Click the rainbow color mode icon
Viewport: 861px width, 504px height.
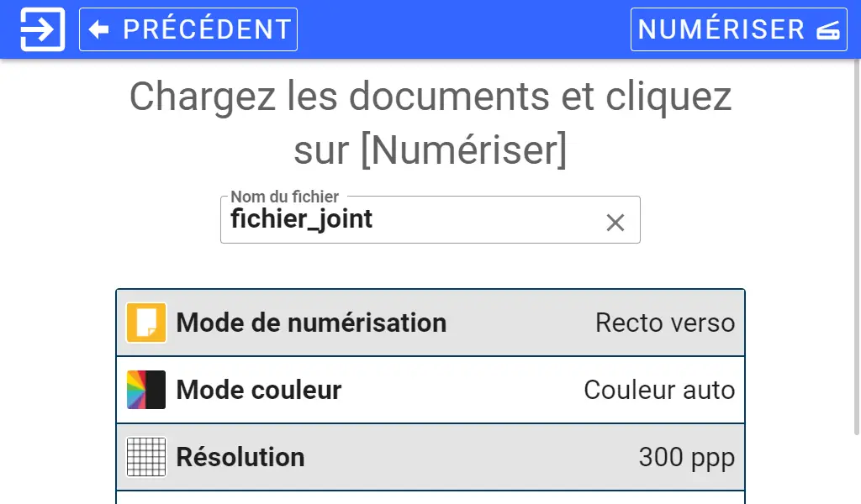pos(146,390)
